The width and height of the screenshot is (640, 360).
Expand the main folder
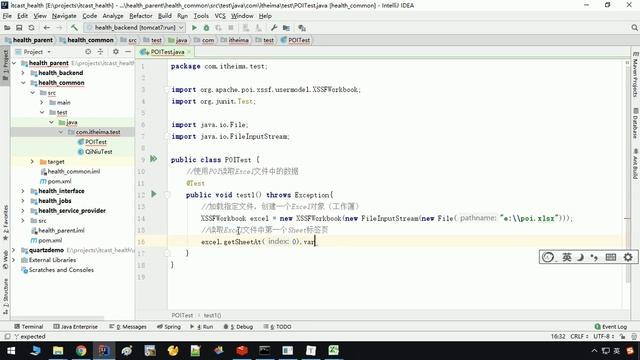pyautogui.click(x=42, y=102)
